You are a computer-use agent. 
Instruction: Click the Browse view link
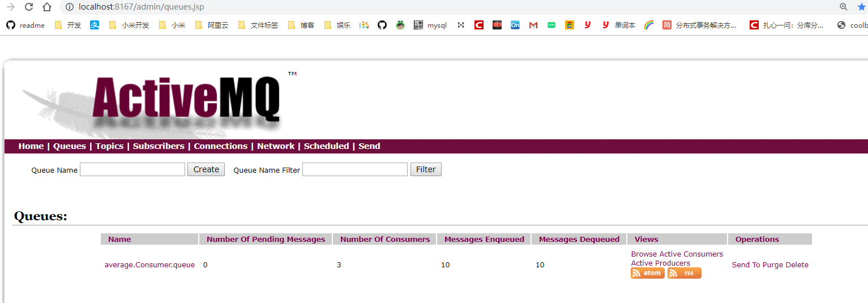point(644,254)
